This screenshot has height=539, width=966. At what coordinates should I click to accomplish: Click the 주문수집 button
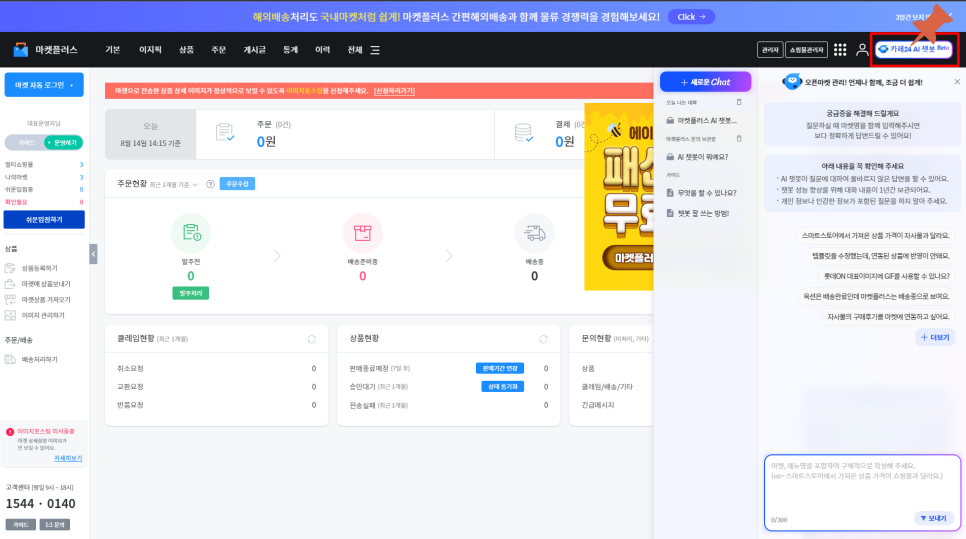pyautogui.click(x=237, y=184)
